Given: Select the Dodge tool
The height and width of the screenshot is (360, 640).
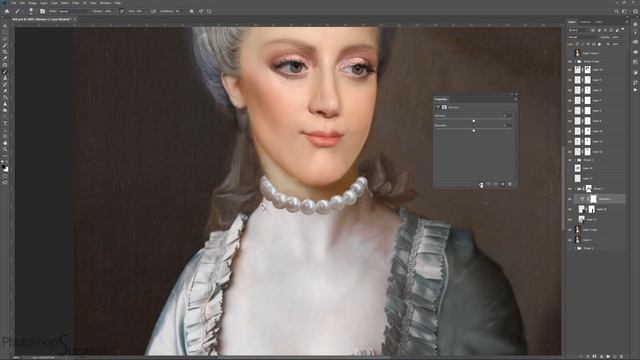Looking at the screenshot, I should [x=5, y=110].
